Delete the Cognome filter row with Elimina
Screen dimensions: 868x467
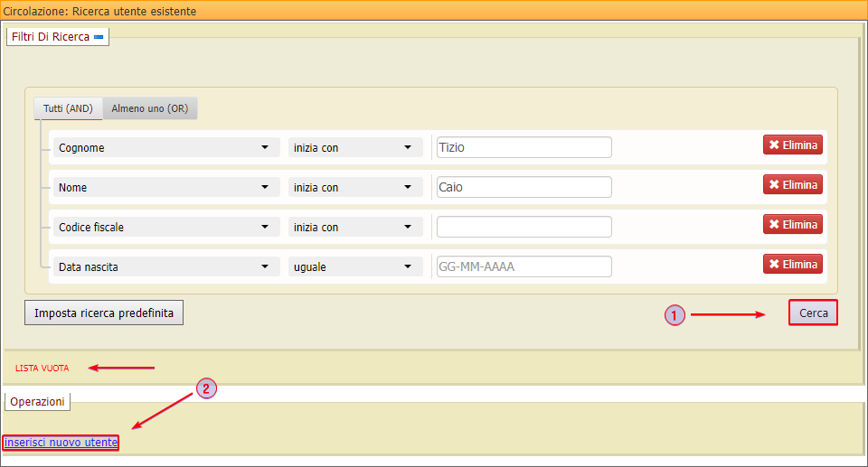792,145
